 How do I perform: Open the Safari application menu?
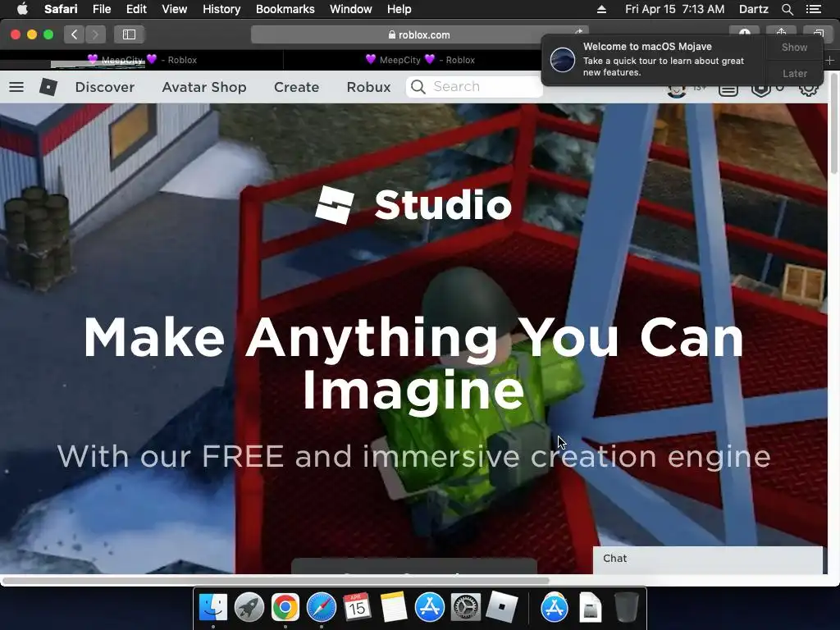(61, 9)
